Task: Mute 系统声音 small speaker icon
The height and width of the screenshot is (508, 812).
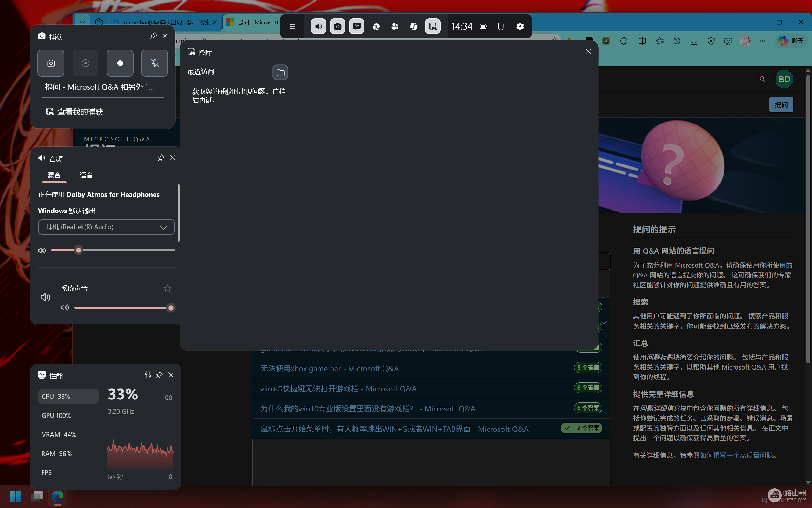Action: [x=64, y=308]
